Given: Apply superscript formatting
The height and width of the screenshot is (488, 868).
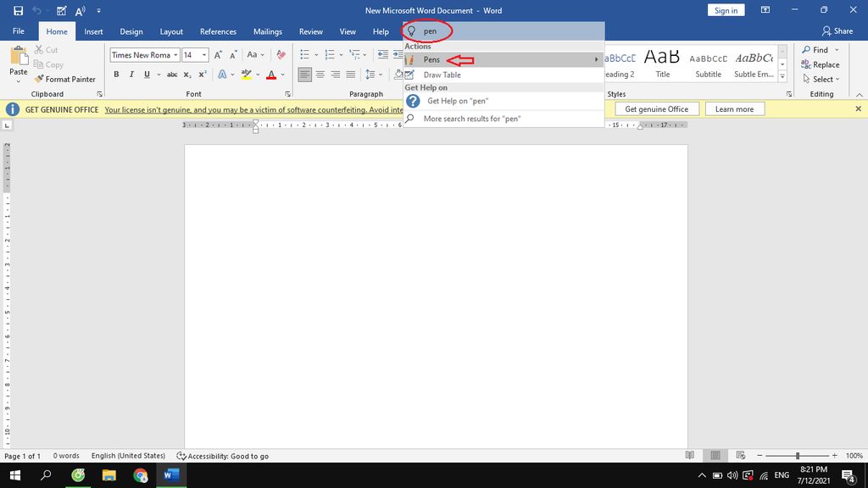Looking at the screenshot, I should pos(203,75).
